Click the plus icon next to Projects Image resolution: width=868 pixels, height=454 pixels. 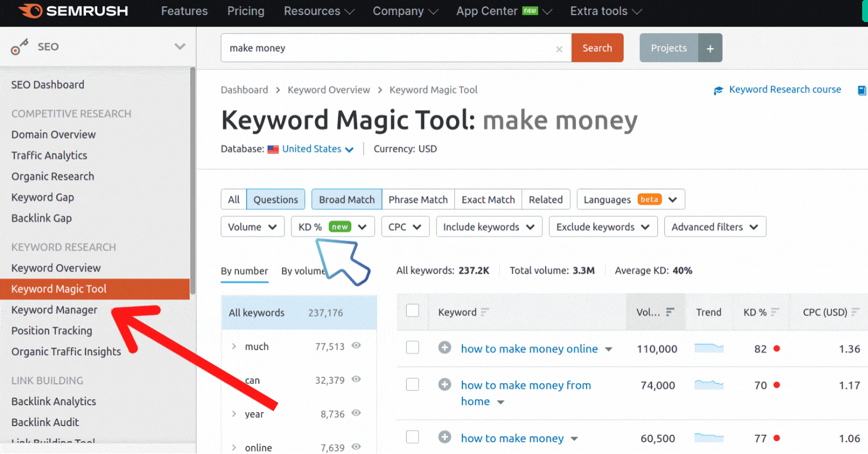pyautogui.click(x=710, y=48)
